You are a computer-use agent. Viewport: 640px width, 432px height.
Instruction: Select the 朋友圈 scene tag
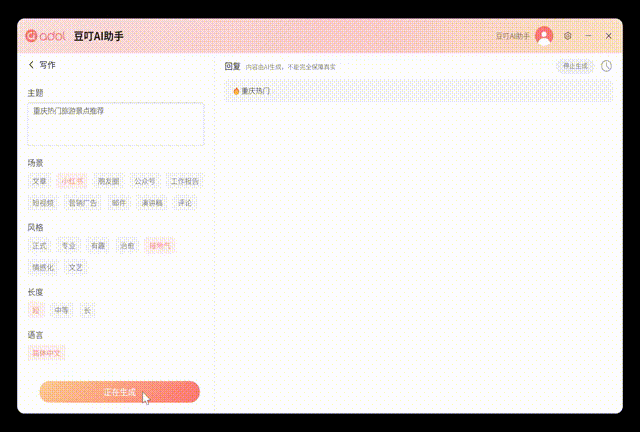point(108,181)
